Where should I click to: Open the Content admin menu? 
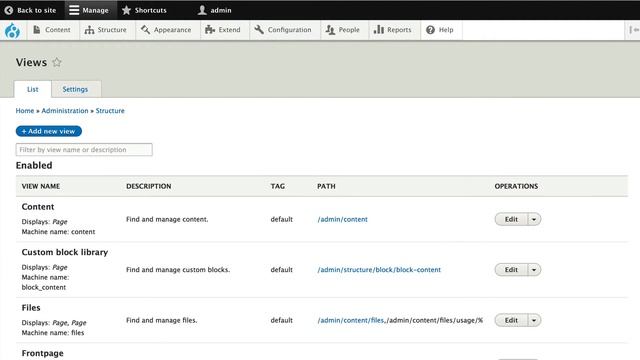pos(52,30)
